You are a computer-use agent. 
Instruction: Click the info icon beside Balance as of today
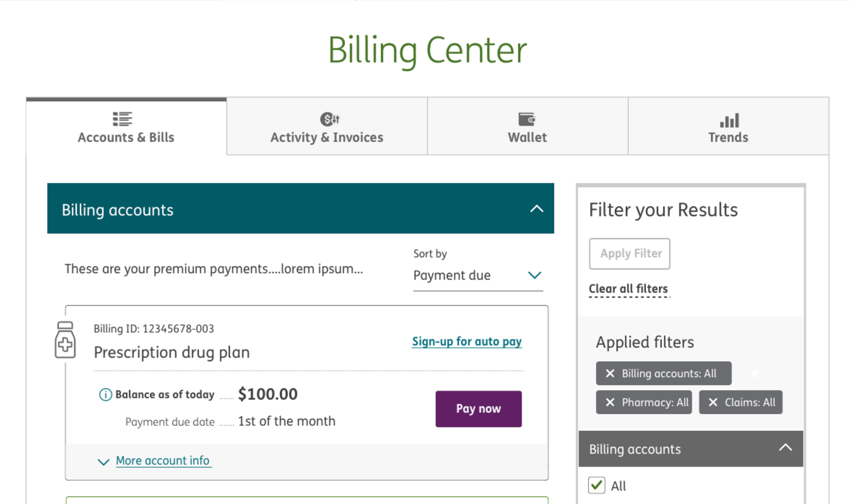coord(105,395)
